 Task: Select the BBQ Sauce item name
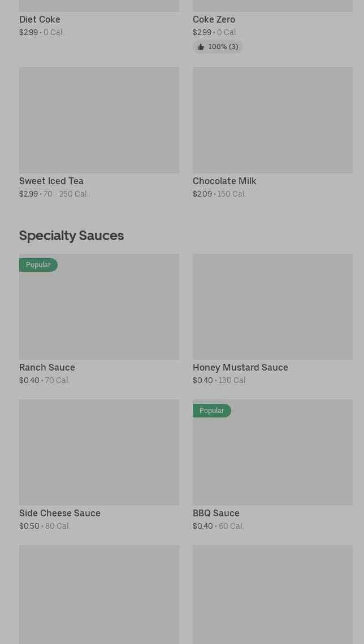[x=216, y=514]
